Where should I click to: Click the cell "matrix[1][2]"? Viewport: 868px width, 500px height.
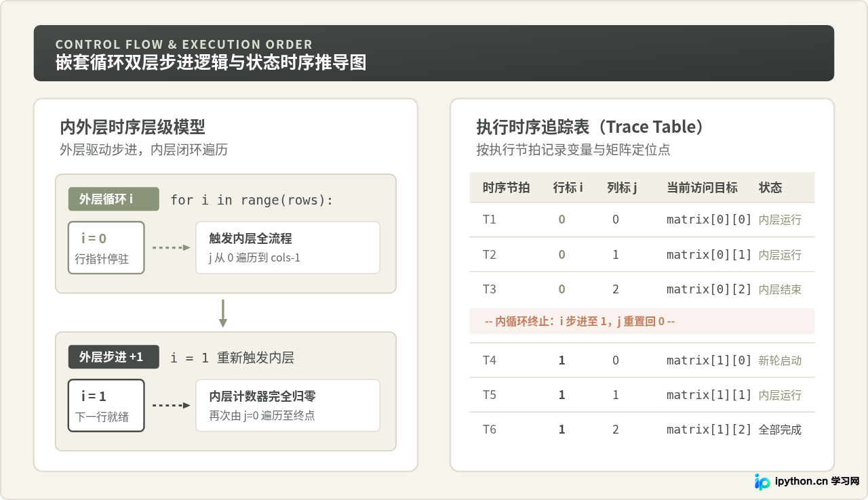tap(709, 430)
